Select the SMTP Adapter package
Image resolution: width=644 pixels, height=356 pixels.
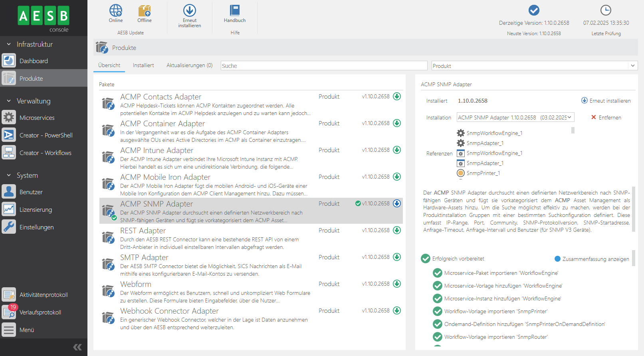click(251, 265)
